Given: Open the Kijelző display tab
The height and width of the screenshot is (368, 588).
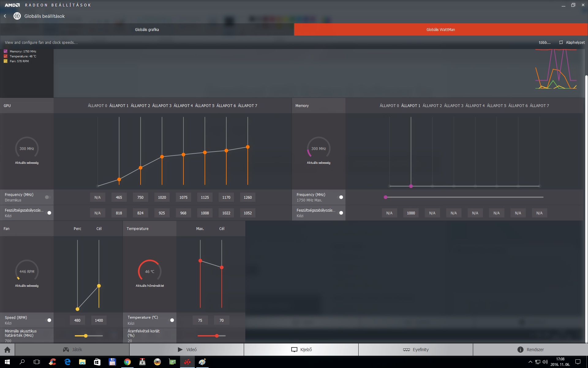Looking at the screenshot, I should point(301,350).
